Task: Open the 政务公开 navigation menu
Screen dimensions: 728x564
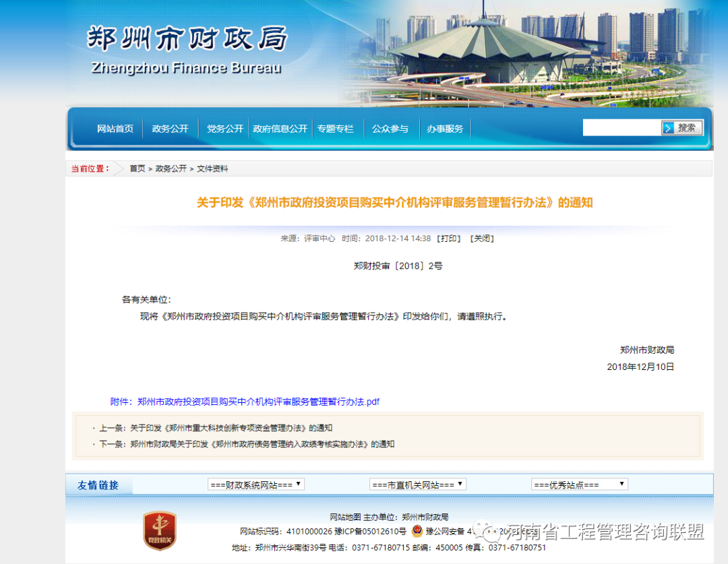Action: tap(170, 129)
